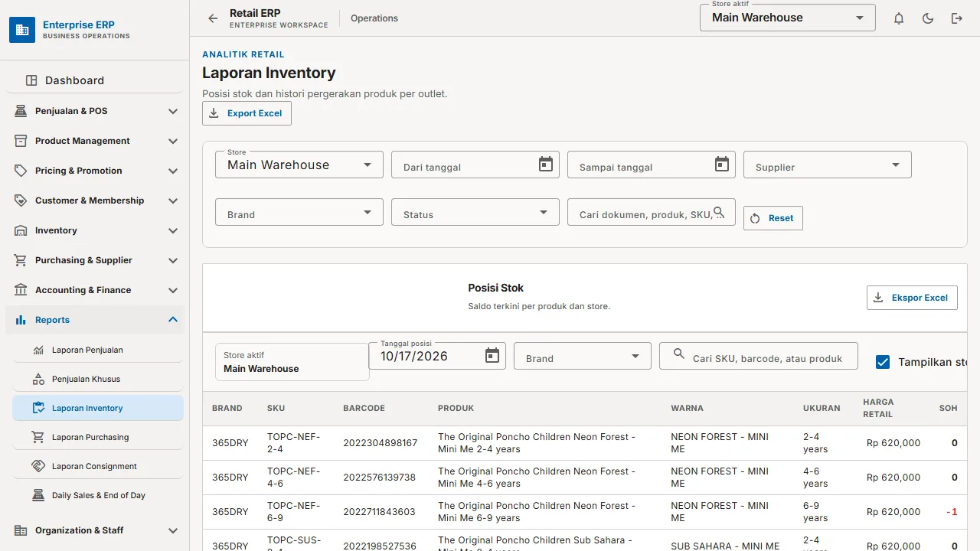Select Laporan Inventory in sidebar
The height and width of the screenshot is (551, 980).
98,408
